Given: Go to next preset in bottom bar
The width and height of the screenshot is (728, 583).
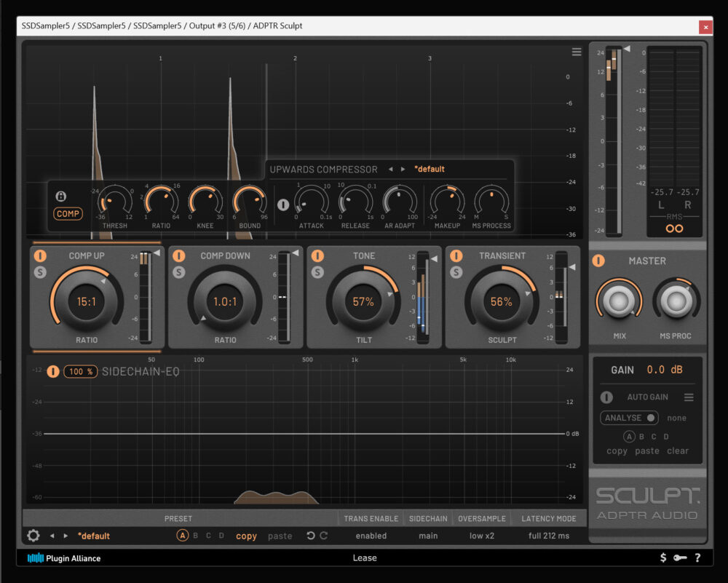Looking at the screenshot, I should (66, 536).
